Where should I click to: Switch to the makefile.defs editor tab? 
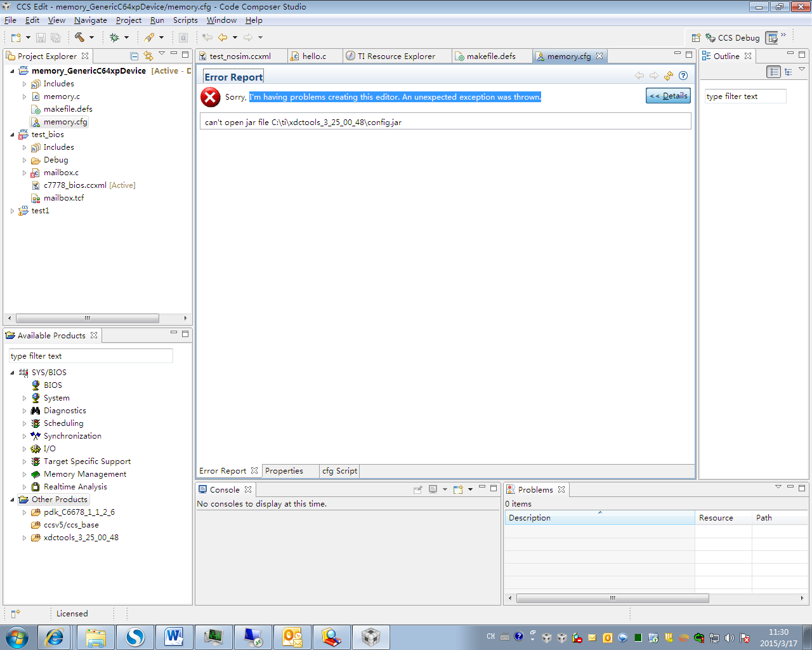pyautogui.click(x=491, y=56)
